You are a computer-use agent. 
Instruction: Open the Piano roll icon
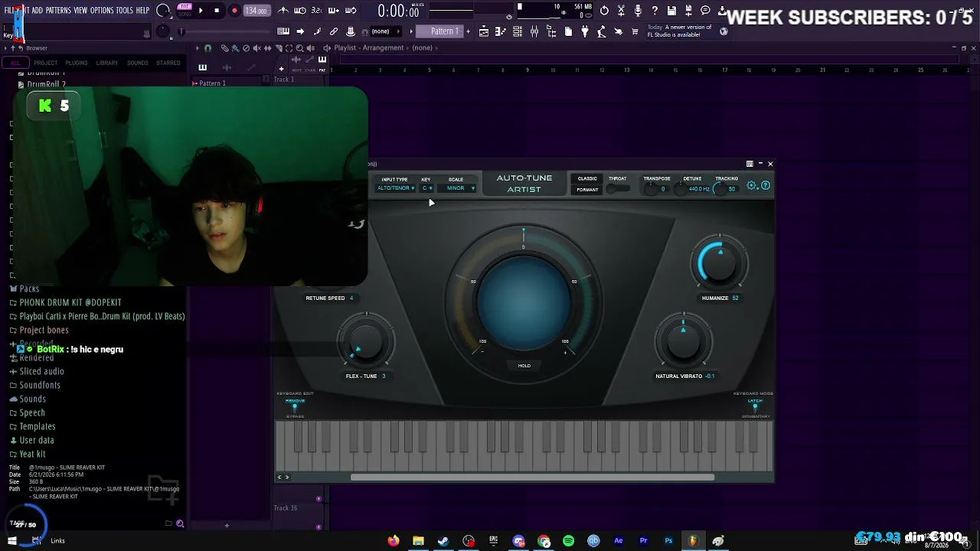pyautogui.click(x=501, y=31)
